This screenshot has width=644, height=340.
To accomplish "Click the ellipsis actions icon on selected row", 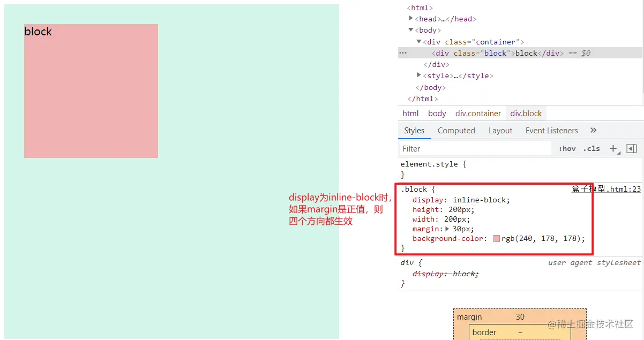I will 403,53.
